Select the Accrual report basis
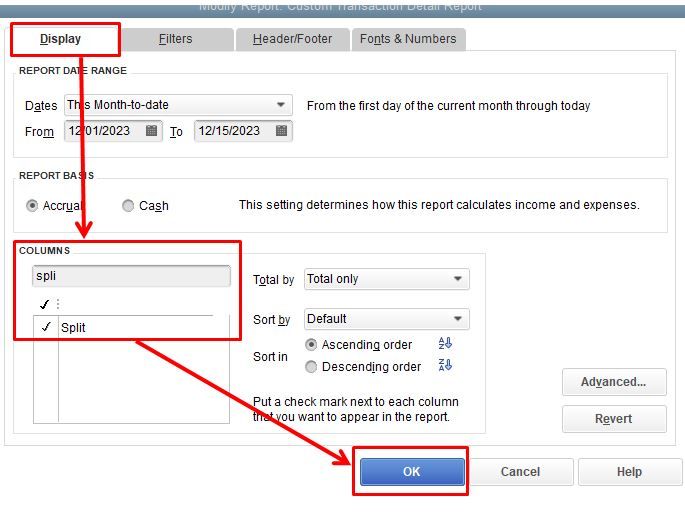Image resolution: width=685 pixels, height=514 pixels. click(x=32, y=205)
